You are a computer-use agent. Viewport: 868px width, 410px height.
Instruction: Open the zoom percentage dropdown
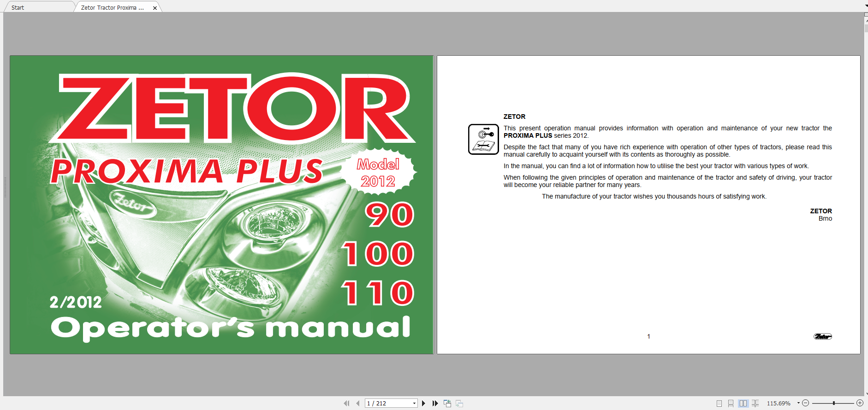click(x=798, y=403)
